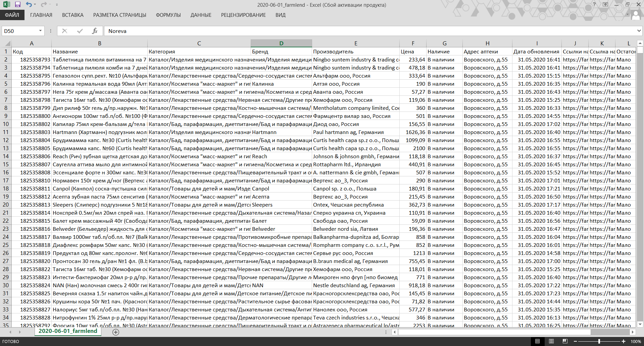Viewport: 644px width, 346px height.
Task: Click the Redo arrow icon
Action: pyautogui.click(x=44, y=5)
